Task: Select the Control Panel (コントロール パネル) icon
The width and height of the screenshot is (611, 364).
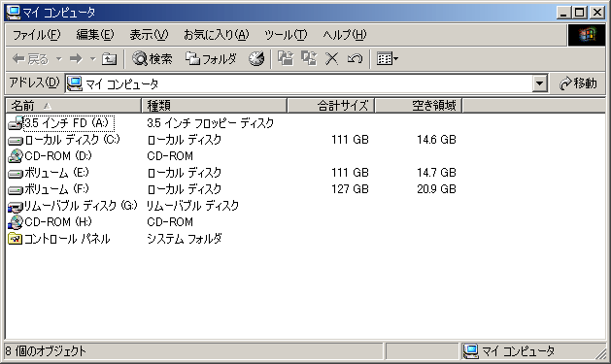Action: coord(16,238)
